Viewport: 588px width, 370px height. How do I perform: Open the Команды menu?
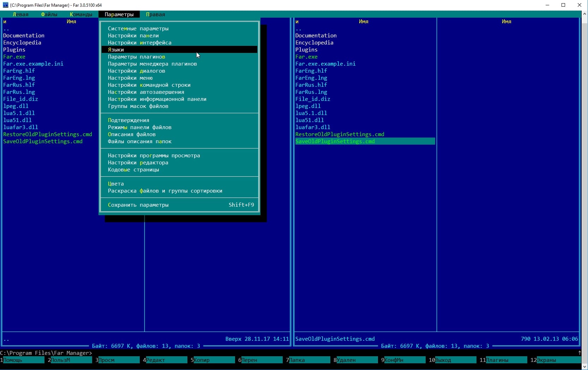click(81, 14)
